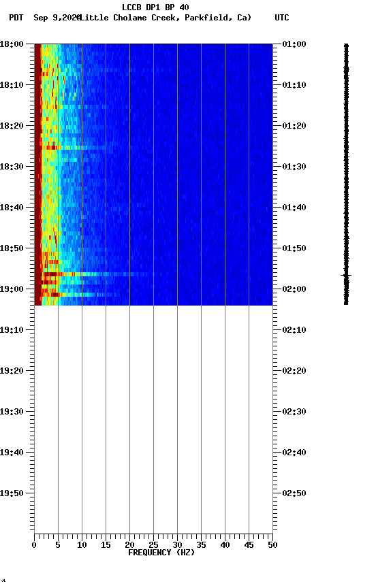Viewport: 376px width, 588px height.
Task: Click the '20' frequency tick label
Action: [x=129, y=545]
